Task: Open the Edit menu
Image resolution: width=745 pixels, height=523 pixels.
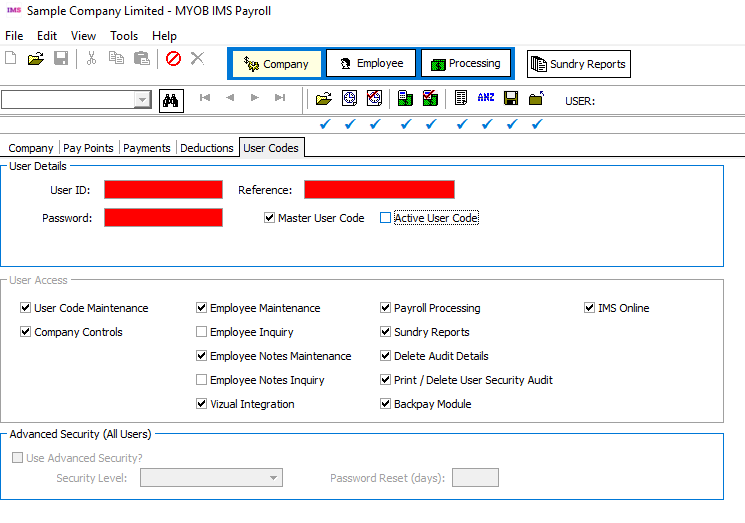Action: coord(47,36)
